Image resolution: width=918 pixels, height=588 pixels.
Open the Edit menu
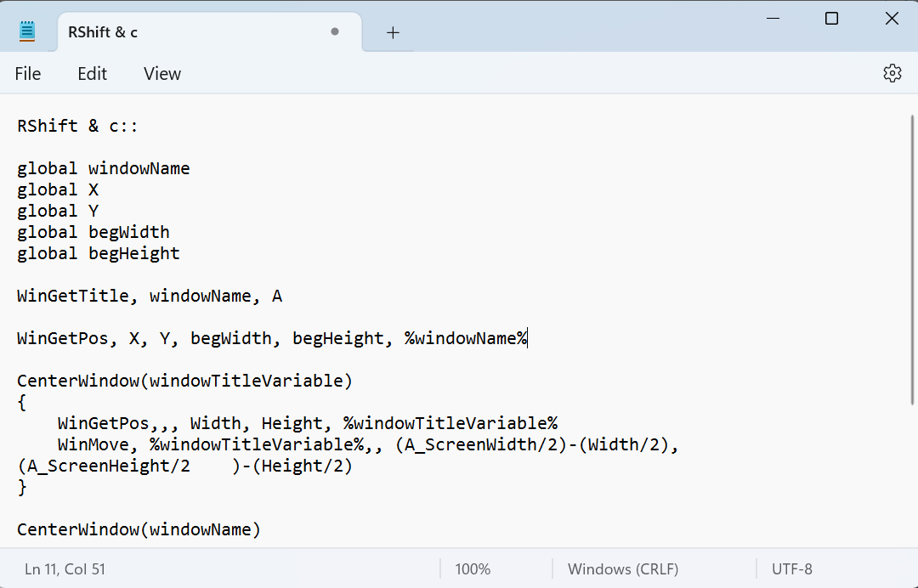tap(92, 74)
